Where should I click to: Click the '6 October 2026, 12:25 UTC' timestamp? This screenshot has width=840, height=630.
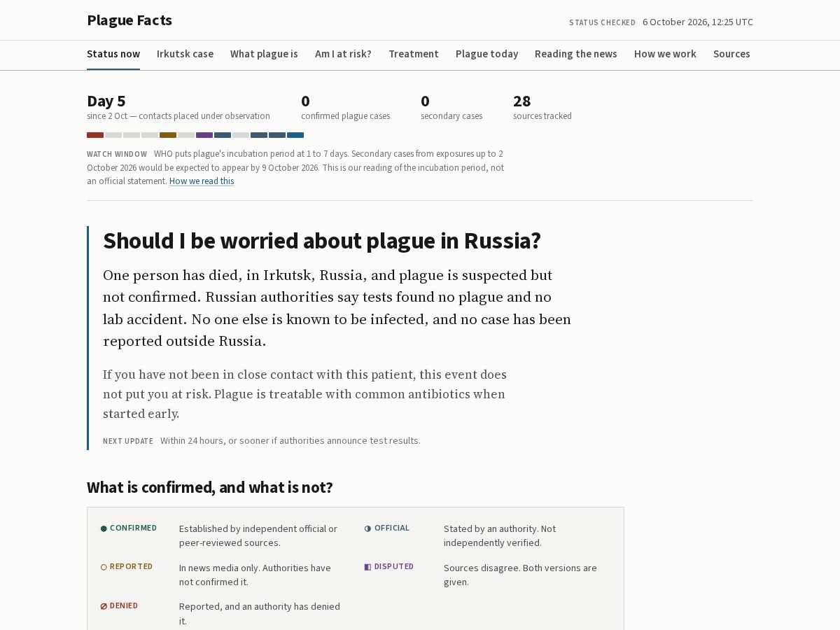[698, 22]
